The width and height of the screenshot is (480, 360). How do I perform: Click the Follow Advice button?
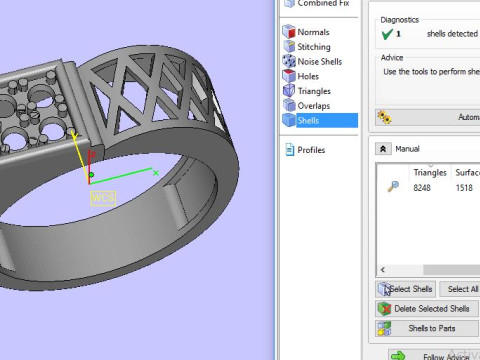[434, 356]
